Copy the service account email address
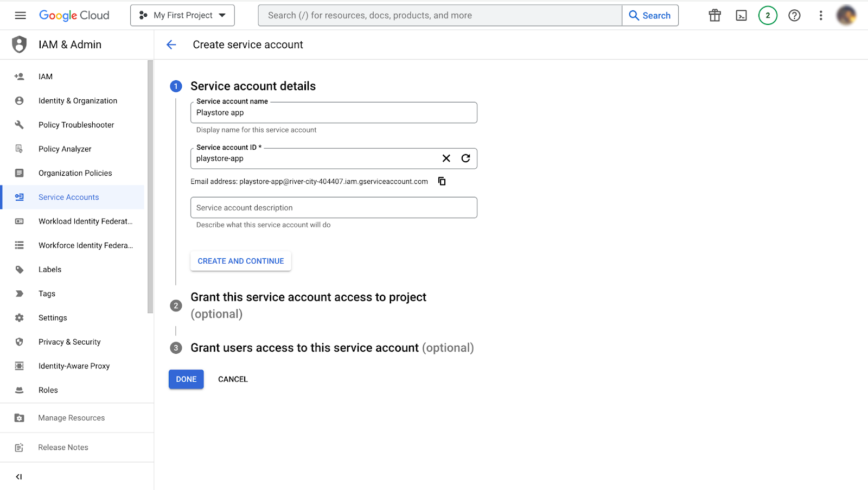Screen dimensions: 868x490 click(x=442, y=181)
